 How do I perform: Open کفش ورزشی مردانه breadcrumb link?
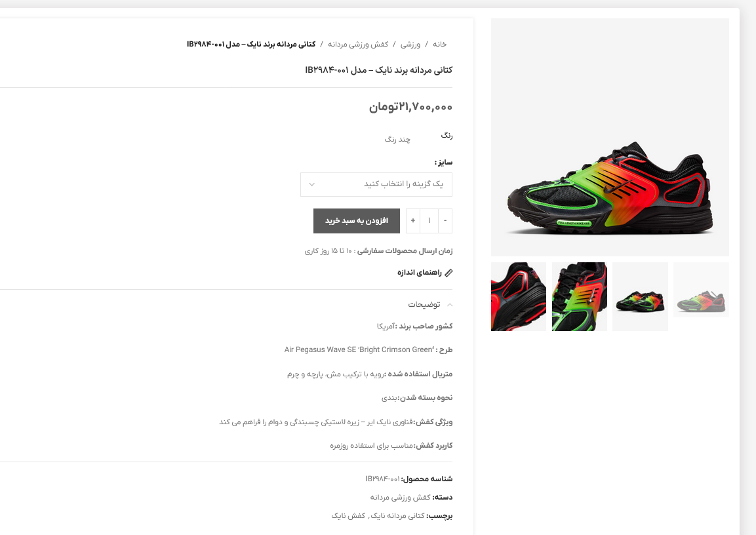coord(358,45)
